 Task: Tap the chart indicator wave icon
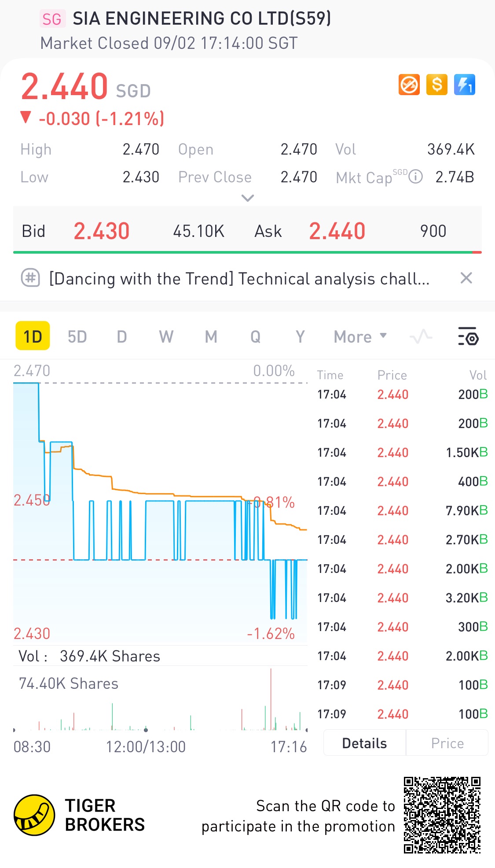coord(421,337)
